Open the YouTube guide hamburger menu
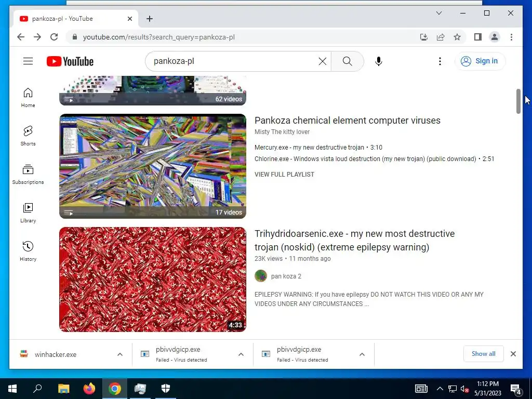The height and width of the screenshot is (399, 532). coord(28,61)
